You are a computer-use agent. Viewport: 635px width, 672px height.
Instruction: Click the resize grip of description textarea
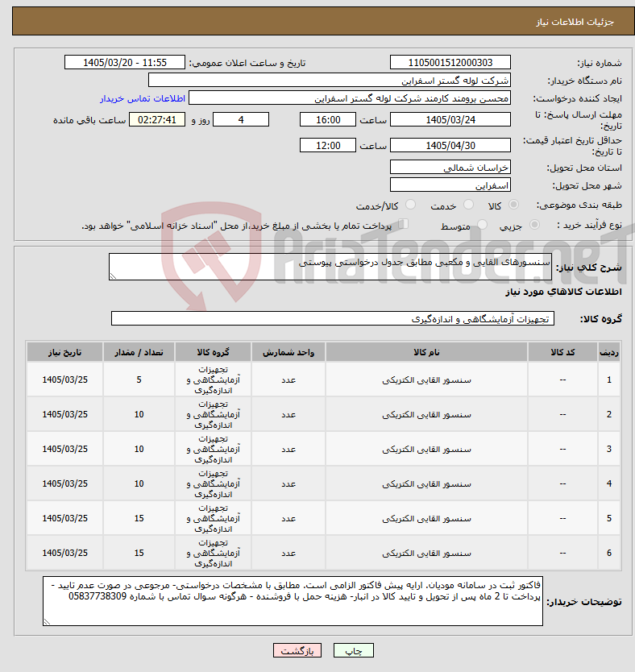tap(113, 276)
